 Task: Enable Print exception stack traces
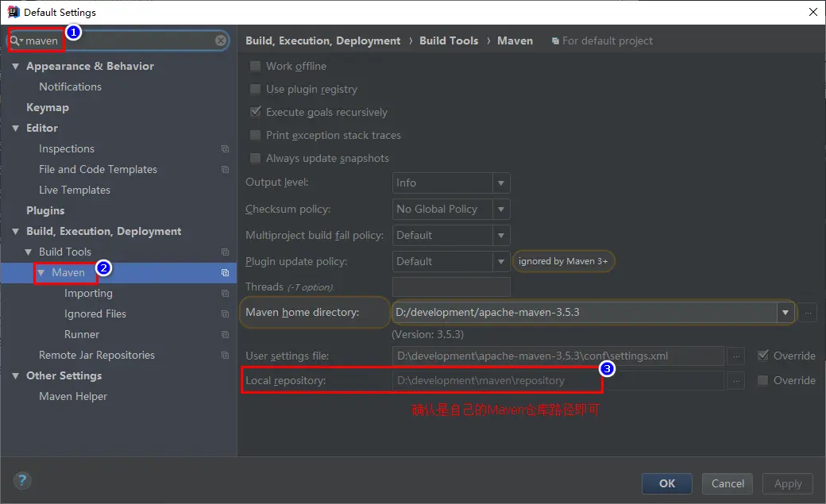point(255,136)
